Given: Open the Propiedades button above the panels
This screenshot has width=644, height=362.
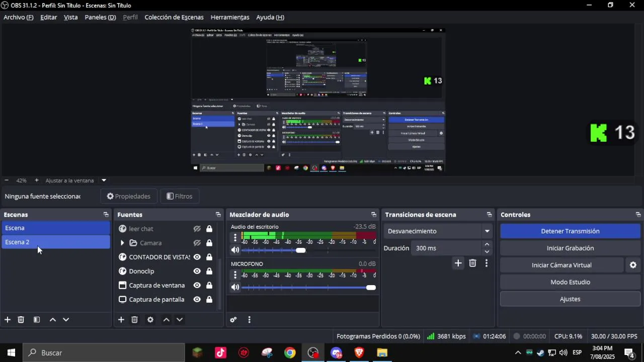Looking at the screenshot, I should pos(129,196).
